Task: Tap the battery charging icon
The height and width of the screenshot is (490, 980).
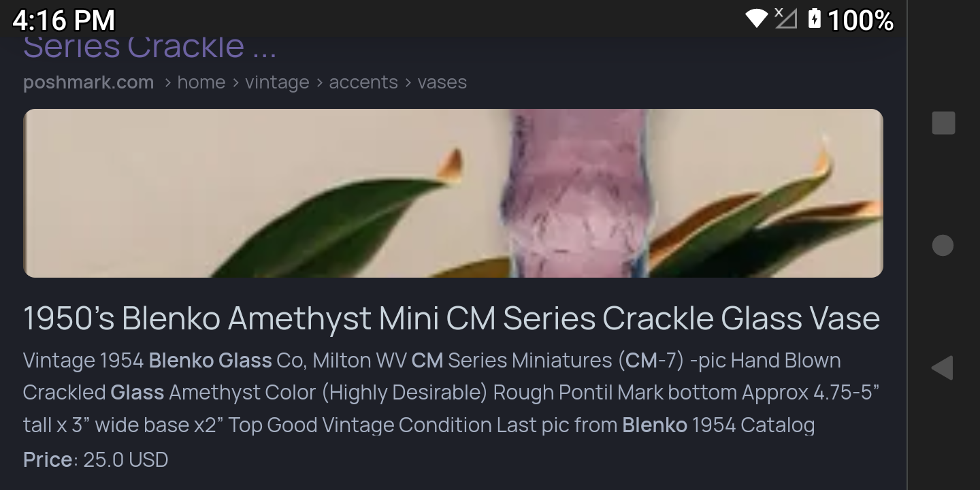Action: tap(815, 18)
